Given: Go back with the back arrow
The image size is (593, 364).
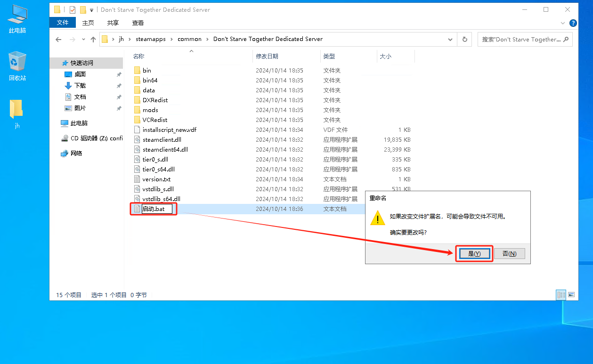Looking at the screenshot, I should pyautogui.click(x=58, y=39).
